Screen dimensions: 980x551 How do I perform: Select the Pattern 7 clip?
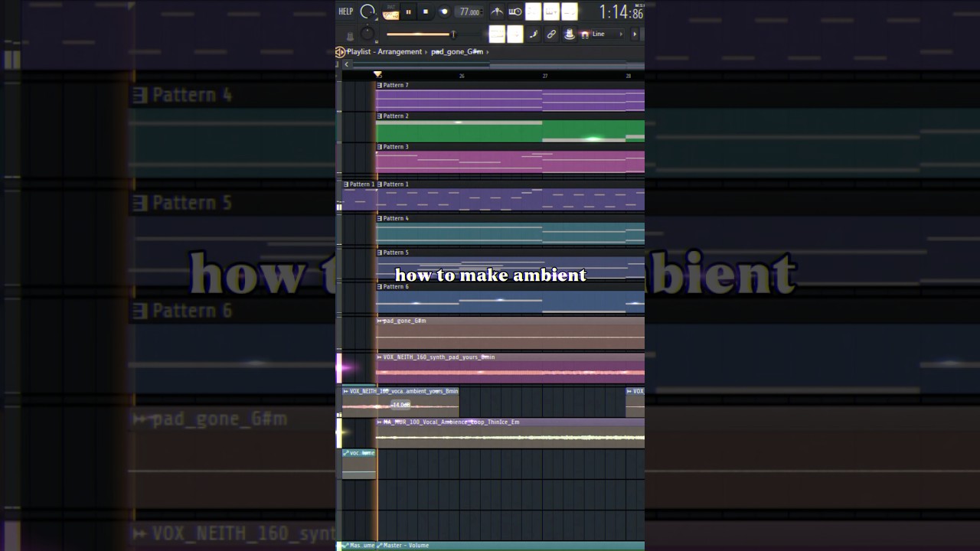point(510,96)
